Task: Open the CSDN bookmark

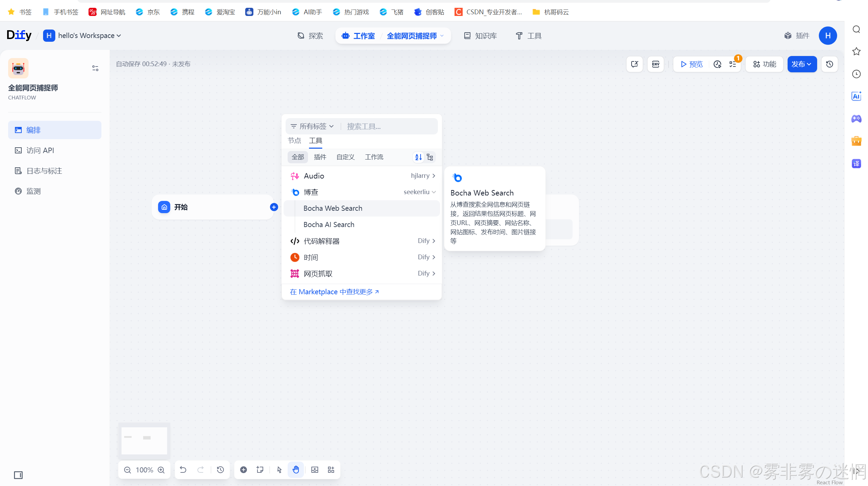Action: coord(488,12)
